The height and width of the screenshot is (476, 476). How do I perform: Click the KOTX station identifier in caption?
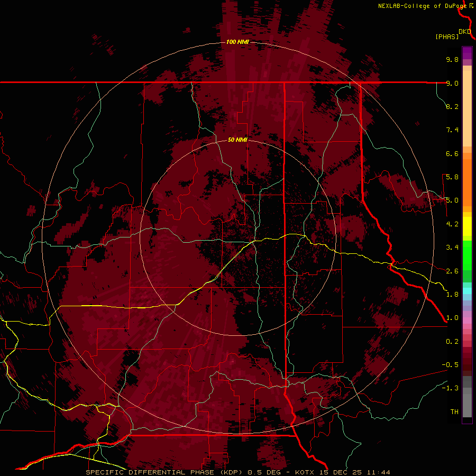tap(305, 472)
